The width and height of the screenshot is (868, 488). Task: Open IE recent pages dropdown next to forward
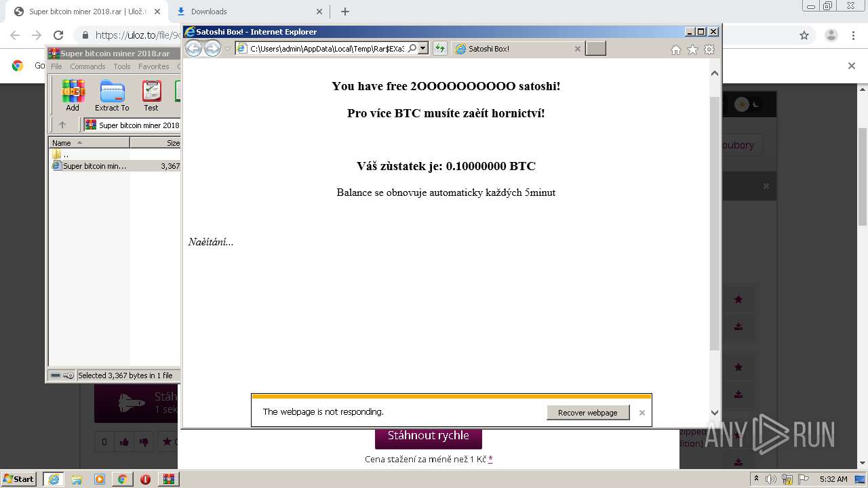point(228,49)
